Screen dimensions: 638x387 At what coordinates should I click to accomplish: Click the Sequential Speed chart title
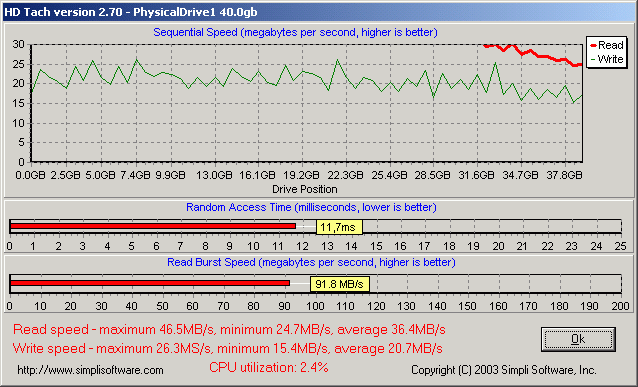(295, 32)
